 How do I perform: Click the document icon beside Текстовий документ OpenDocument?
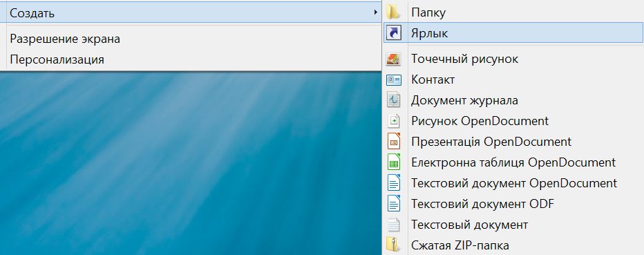pyautogui.click(x=393, y=183)
